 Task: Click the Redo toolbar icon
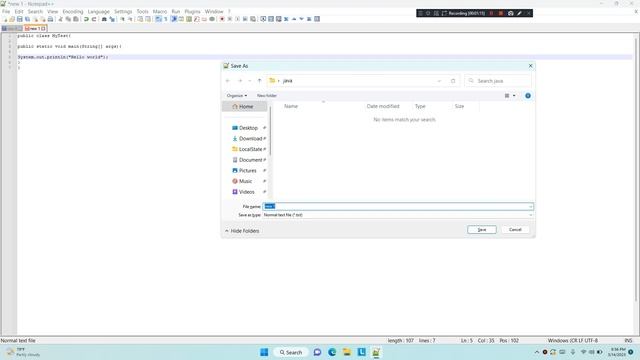tap(94, 19)
